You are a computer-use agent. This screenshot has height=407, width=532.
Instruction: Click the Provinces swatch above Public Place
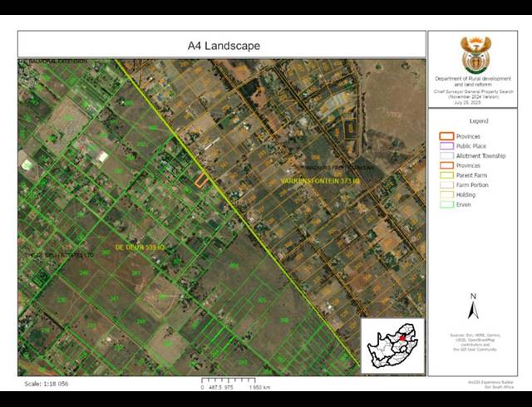[446, 136]
